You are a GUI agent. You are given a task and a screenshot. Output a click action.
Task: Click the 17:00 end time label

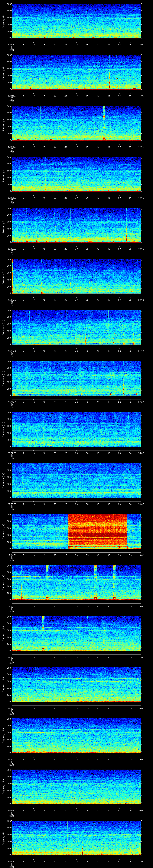141,147
